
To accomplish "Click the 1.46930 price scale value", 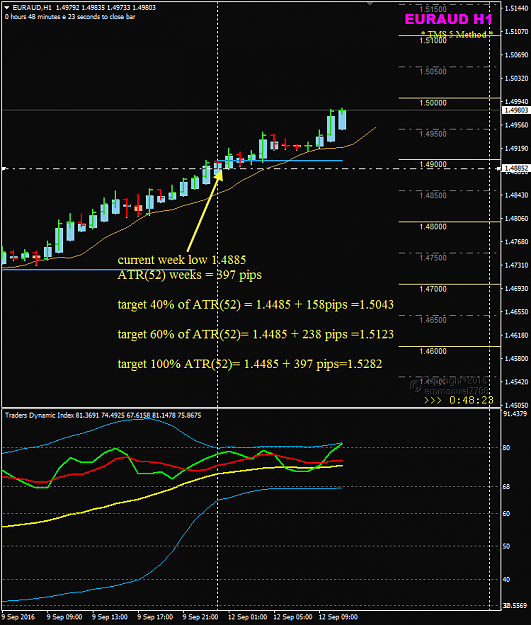I will click(516, 289).
